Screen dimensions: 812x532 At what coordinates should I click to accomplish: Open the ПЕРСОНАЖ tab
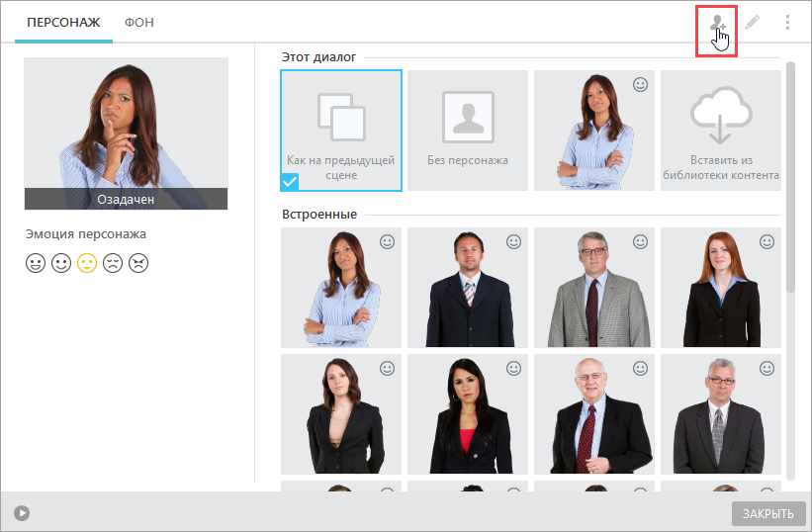[x=63, y=23]
